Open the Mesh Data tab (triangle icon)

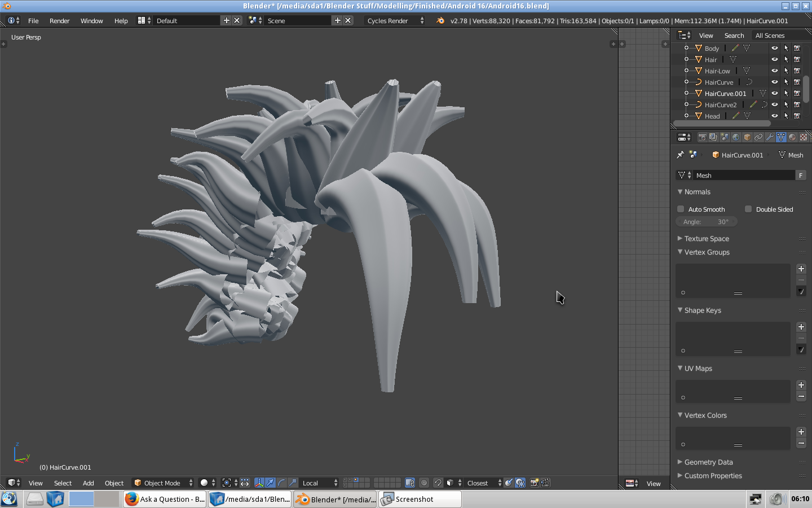point(781,137)
